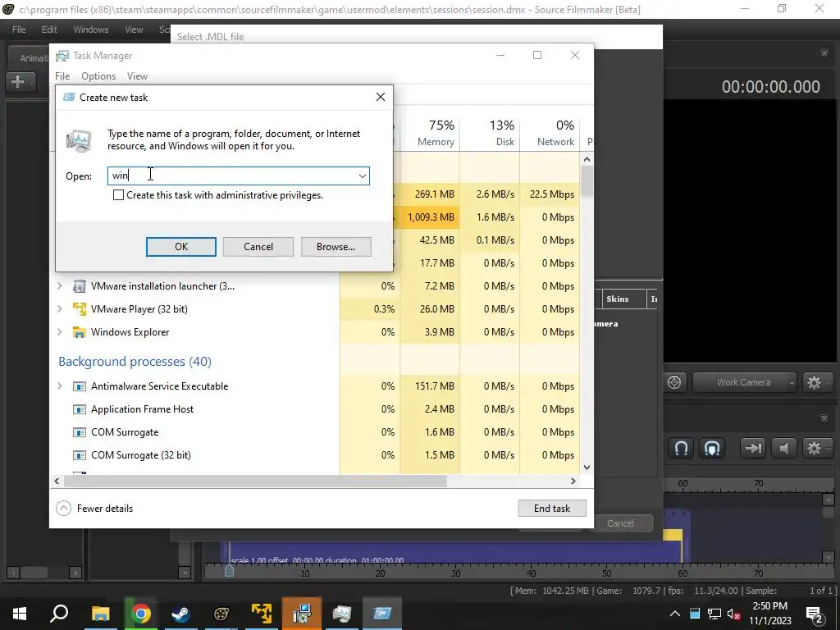This screenshot has width=840, height=630.
Task: Click the timeline playhead marker at frame 0
Action: pos(229,570)
